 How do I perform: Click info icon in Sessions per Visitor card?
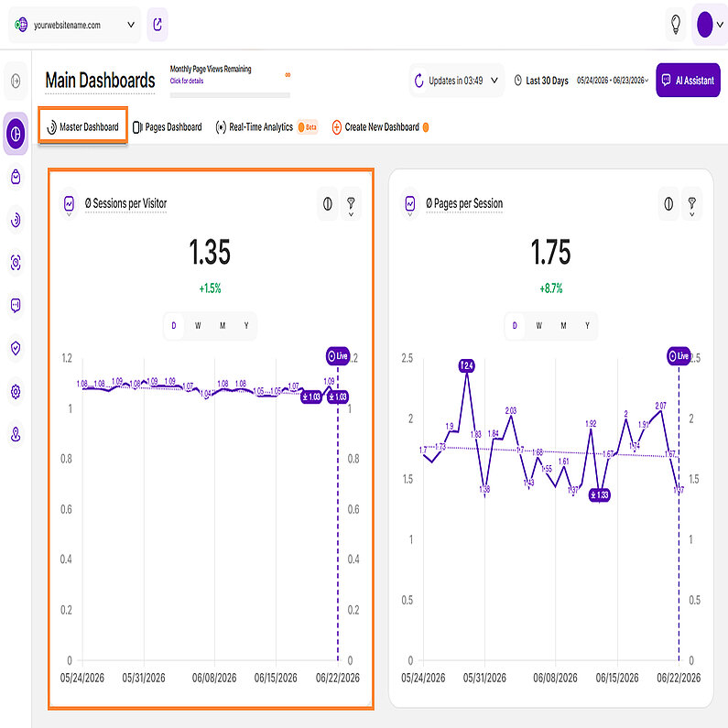click(327, 204)
